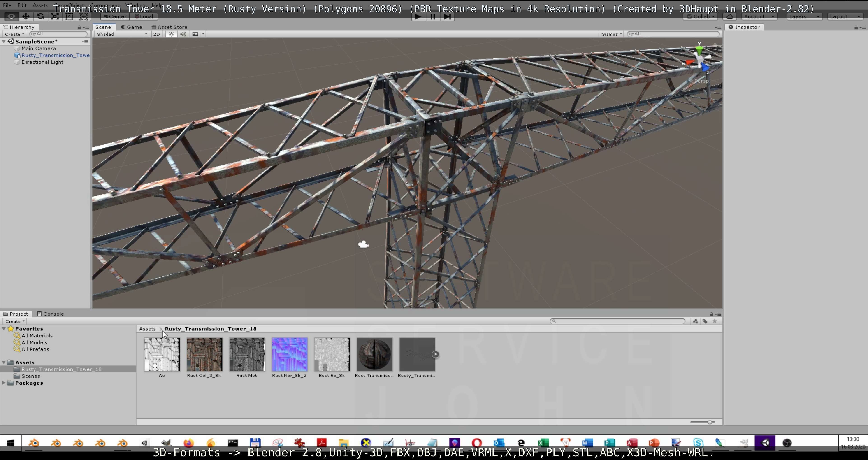The image size is (868, 460).
Task: Click the green Y axis gizmo cone
Action: pyautogui.click(x=699, y=51)
